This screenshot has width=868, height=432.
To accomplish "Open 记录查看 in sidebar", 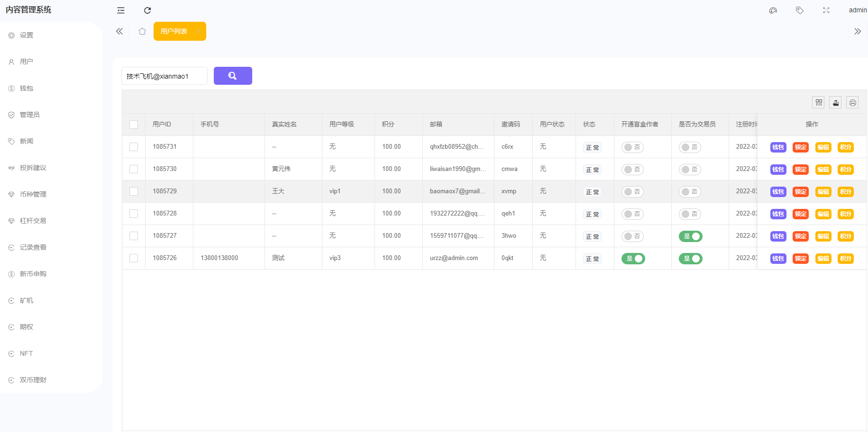I will point(33,247).
